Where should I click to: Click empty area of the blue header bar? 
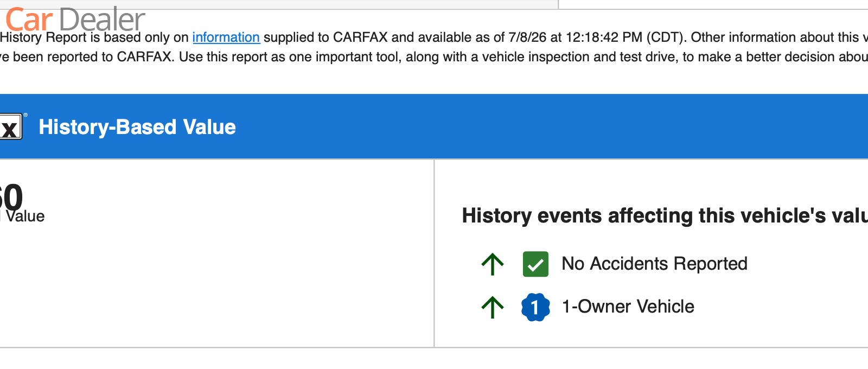coord(542,127)
